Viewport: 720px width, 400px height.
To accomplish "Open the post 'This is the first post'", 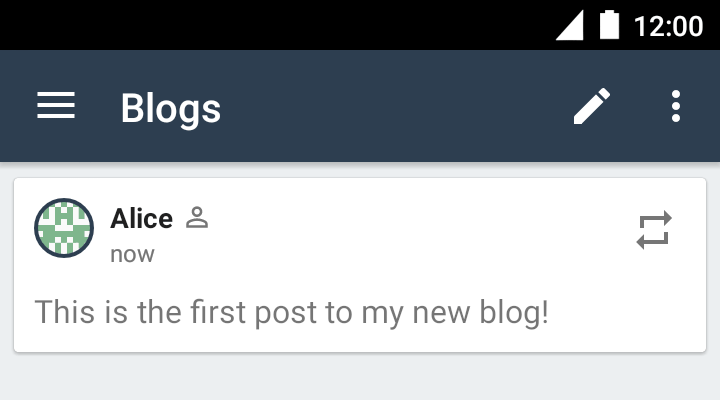I will [x=292, y=312].
